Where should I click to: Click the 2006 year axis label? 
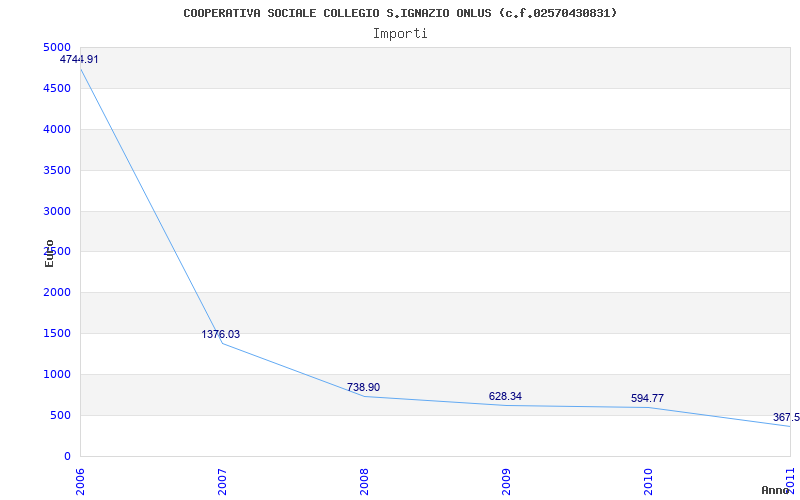point(80,482)
